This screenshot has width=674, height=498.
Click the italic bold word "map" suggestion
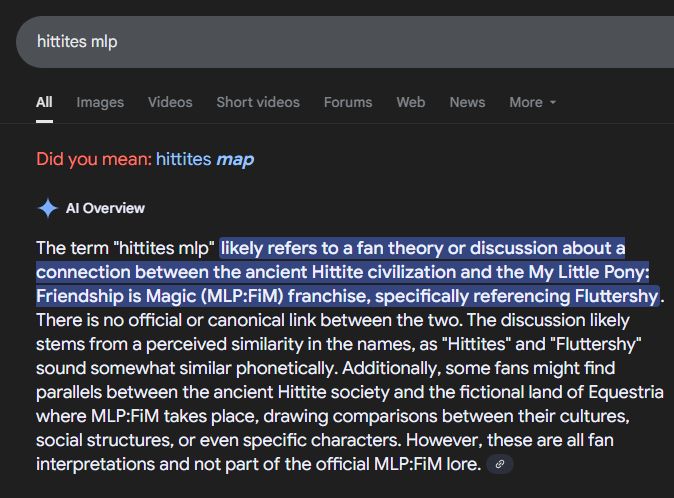click(235, 160)
